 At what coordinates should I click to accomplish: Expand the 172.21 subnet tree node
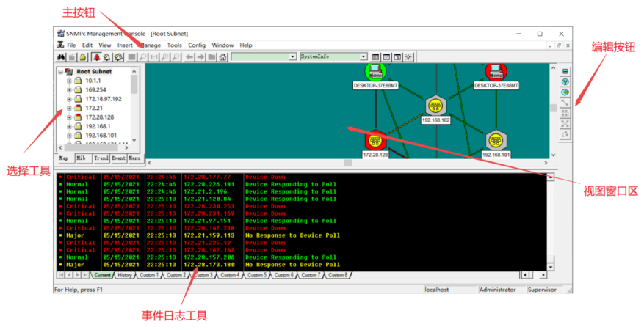[69, 109]
